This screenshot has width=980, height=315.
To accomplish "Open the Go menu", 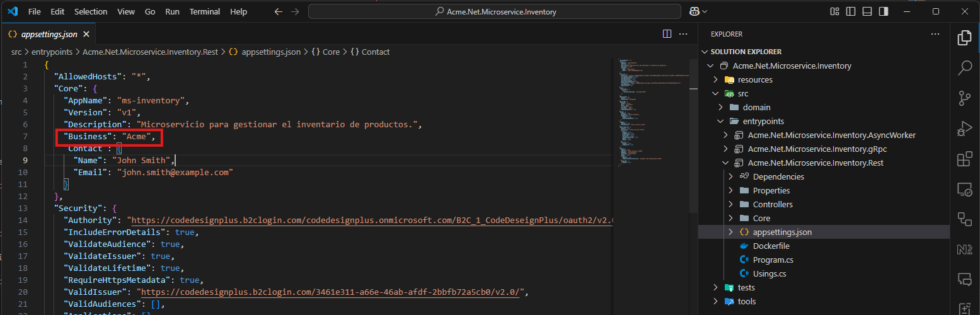I will (x=150, y=11).
